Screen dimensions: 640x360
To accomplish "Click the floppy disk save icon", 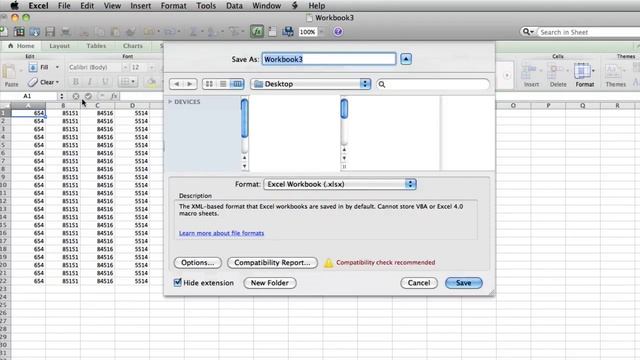I will (x=50, y=32).
